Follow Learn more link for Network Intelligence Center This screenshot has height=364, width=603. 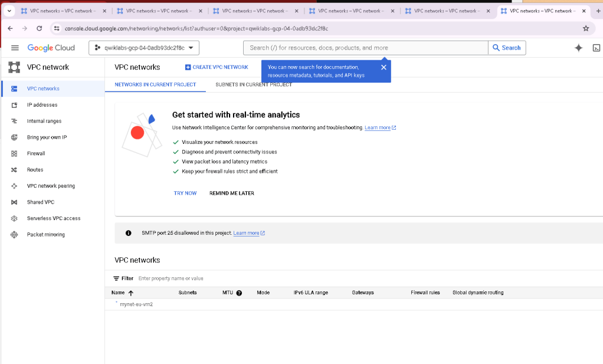pos(380,127)
